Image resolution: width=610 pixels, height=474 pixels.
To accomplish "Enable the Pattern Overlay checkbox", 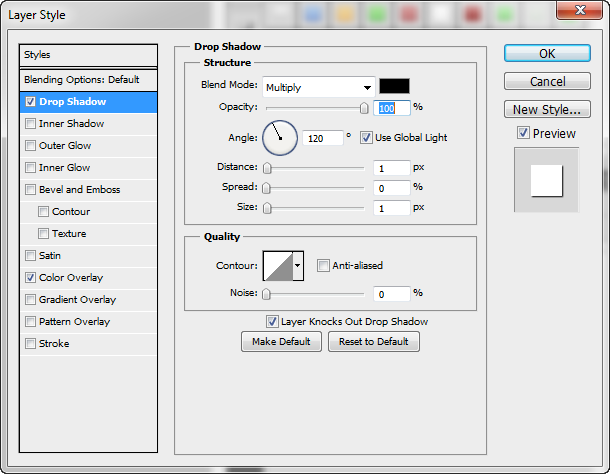I will [x=30, y=321].
